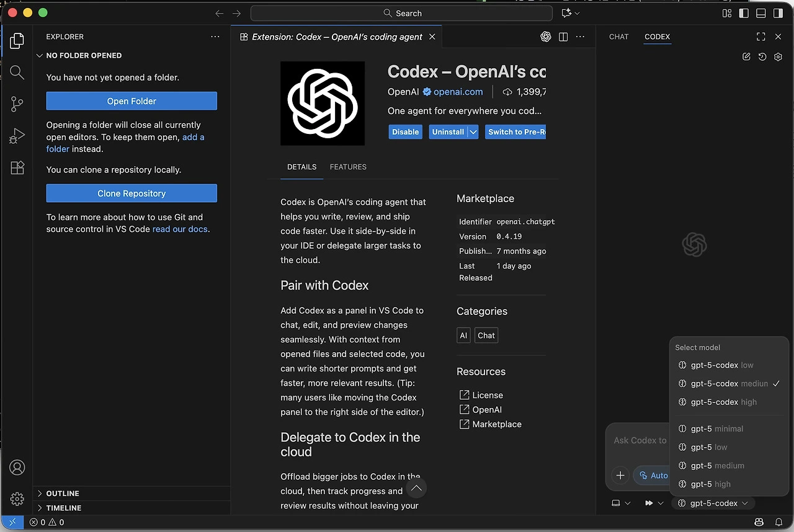Image resolution: width=794 pixels, height=532 pixels.
Task: Open the Uninstall dropdown arrow
Action: [x=473, y=132]
